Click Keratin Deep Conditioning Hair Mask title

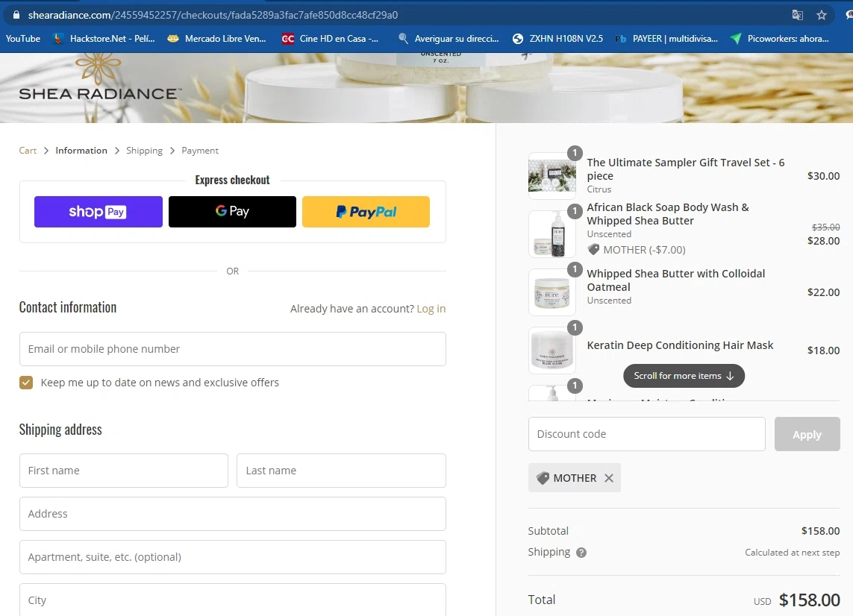click(680, 345)
